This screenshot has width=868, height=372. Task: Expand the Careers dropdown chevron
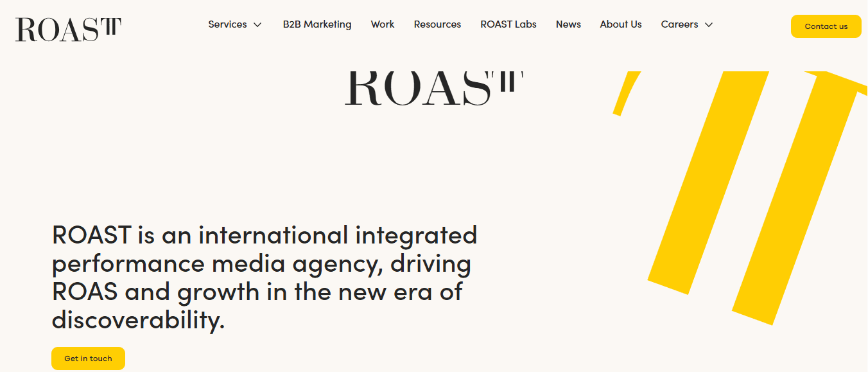pos(709,24)
